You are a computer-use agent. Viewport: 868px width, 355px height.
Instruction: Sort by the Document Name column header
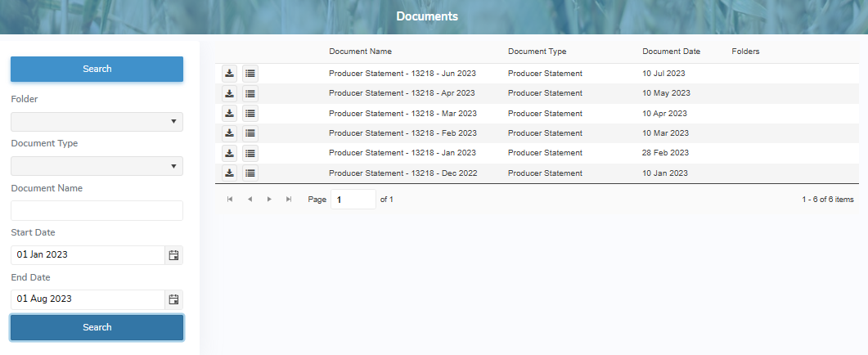pos(360,52)
